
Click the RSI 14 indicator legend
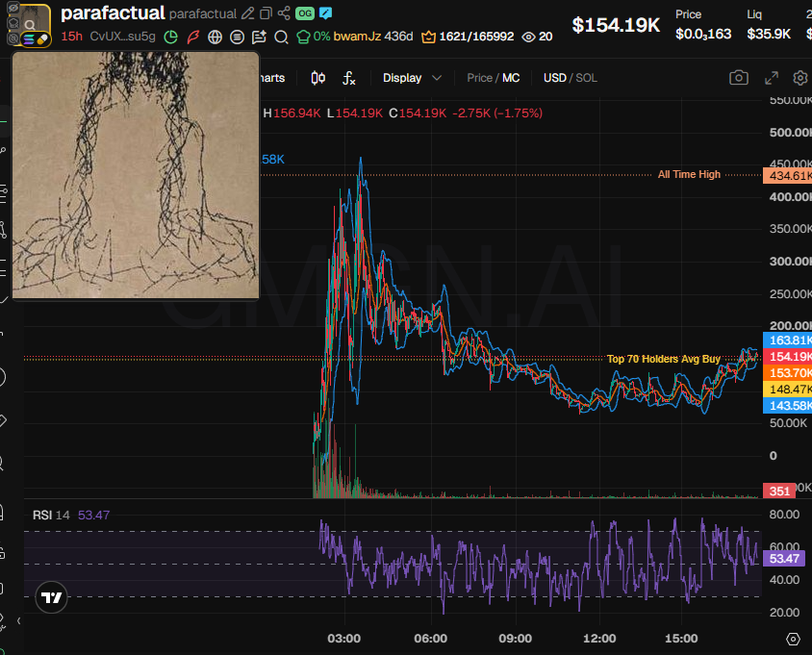tap(71, 516)
